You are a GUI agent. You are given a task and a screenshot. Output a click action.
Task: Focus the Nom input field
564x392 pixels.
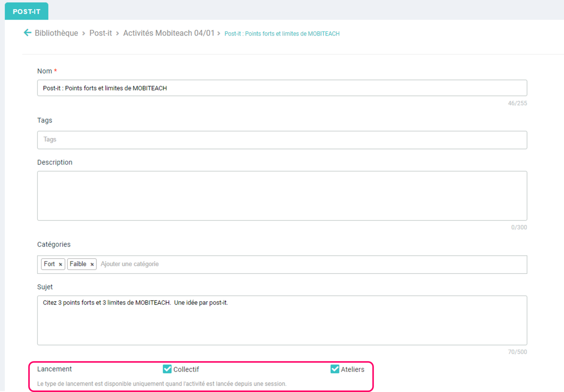tap(282, 88)
